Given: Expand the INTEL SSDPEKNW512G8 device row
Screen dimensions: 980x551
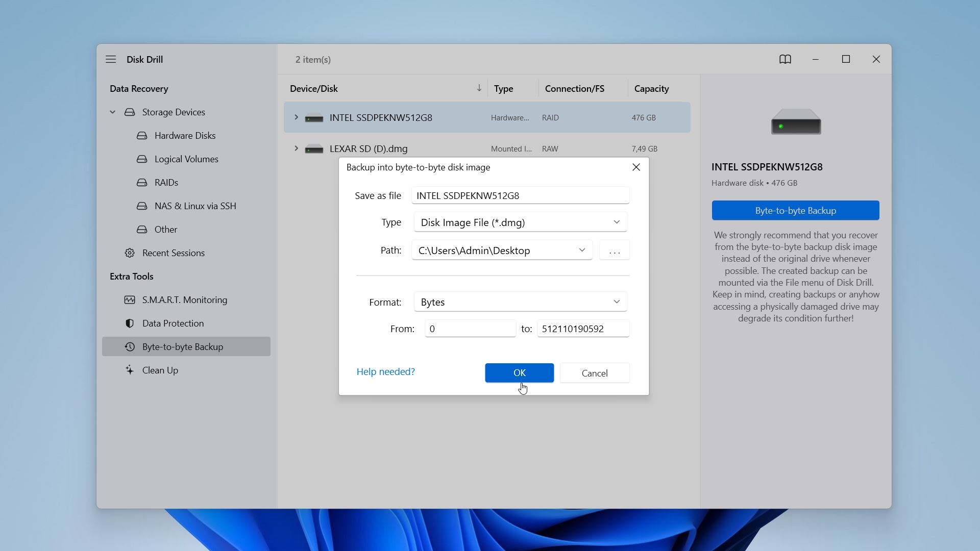Looking at the screenshot, I should tap(296, 117).
